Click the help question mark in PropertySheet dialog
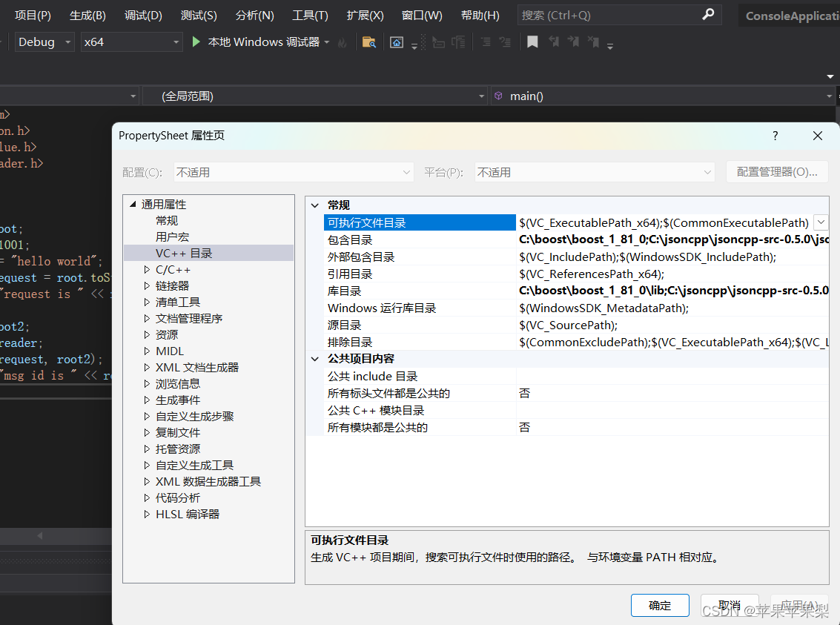The image size is (840, 625). click(x=775, y=136)
